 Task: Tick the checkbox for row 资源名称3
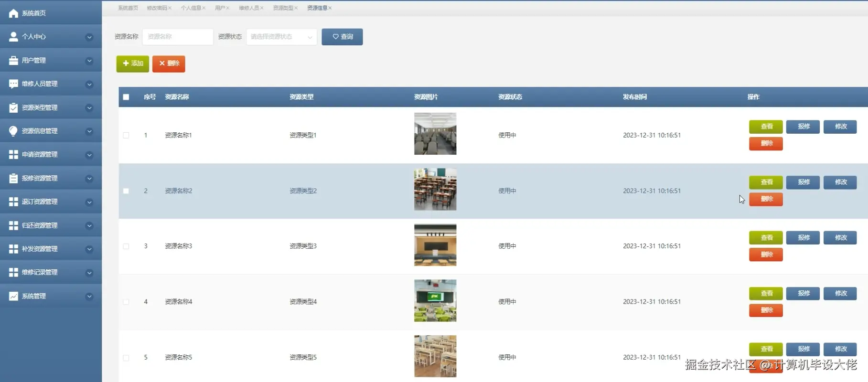click(126, 246)
